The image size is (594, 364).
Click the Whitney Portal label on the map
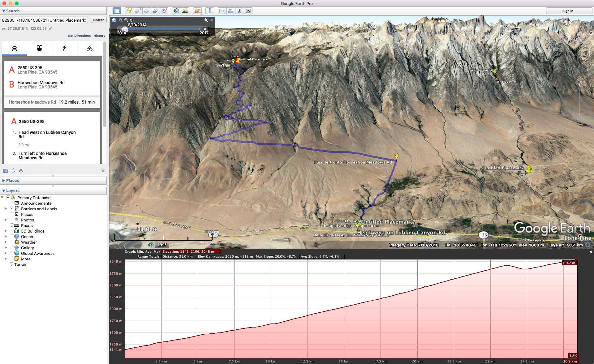(507, 82)
